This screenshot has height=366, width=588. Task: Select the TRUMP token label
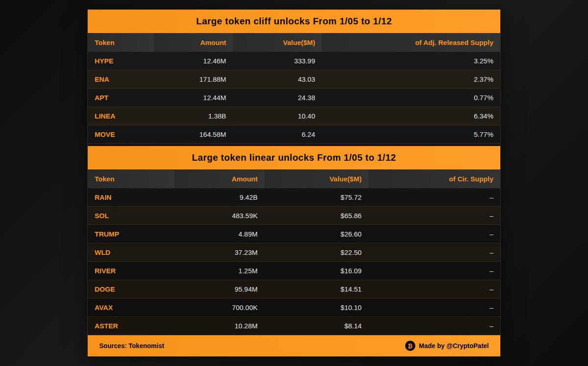(107, 234)
